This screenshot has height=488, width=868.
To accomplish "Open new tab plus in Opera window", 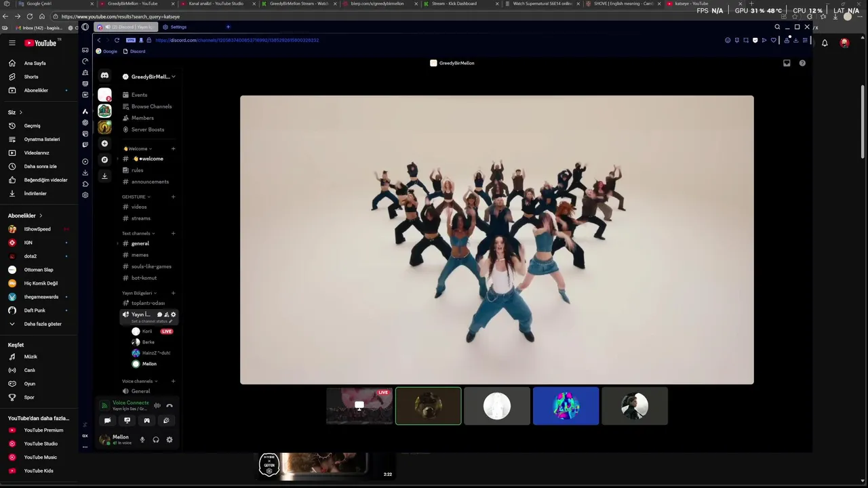I will pos(228,27).
